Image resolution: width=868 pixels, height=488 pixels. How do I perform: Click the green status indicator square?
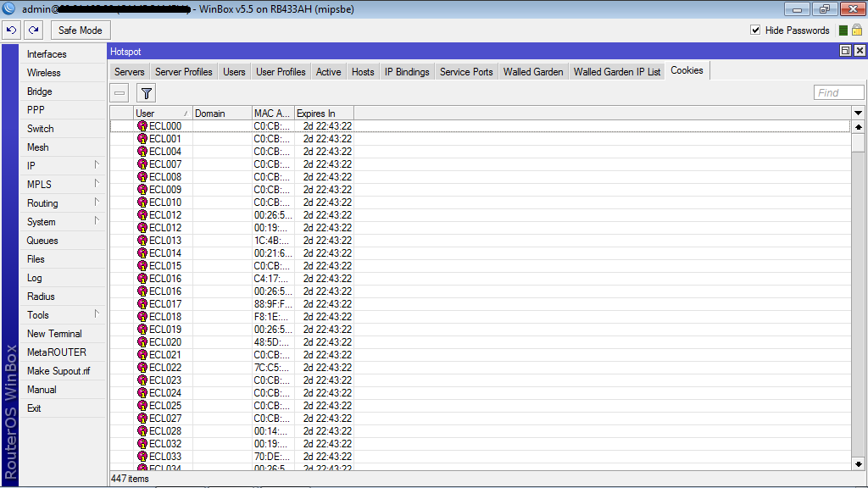(843, 30)
